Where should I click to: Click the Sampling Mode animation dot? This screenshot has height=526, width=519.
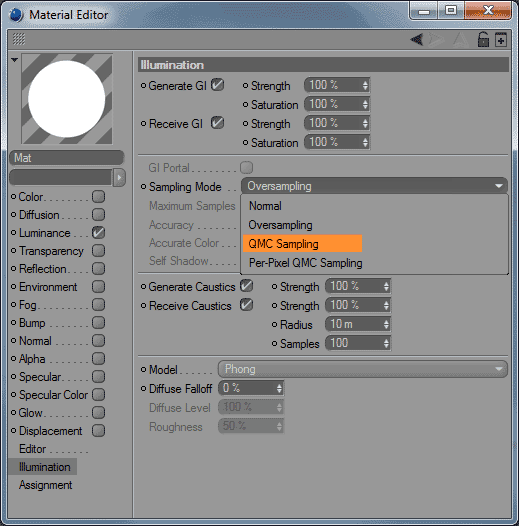pos(143,187)
